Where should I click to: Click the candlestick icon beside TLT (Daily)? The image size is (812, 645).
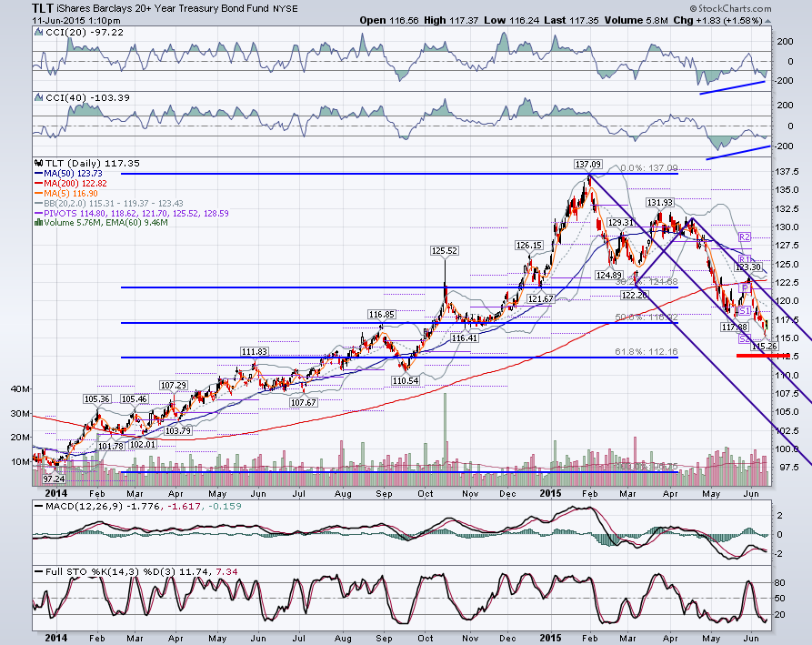(38, 163)
